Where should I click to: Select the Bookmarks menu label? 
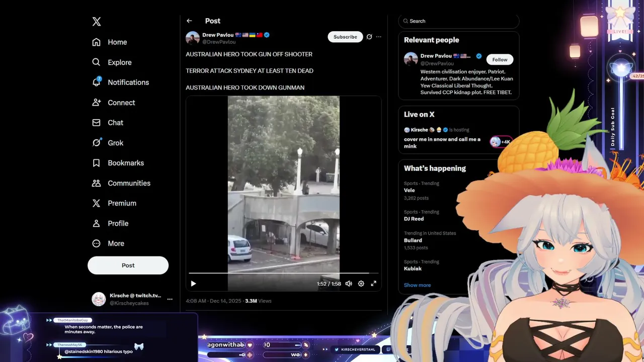tap(126, 163)
